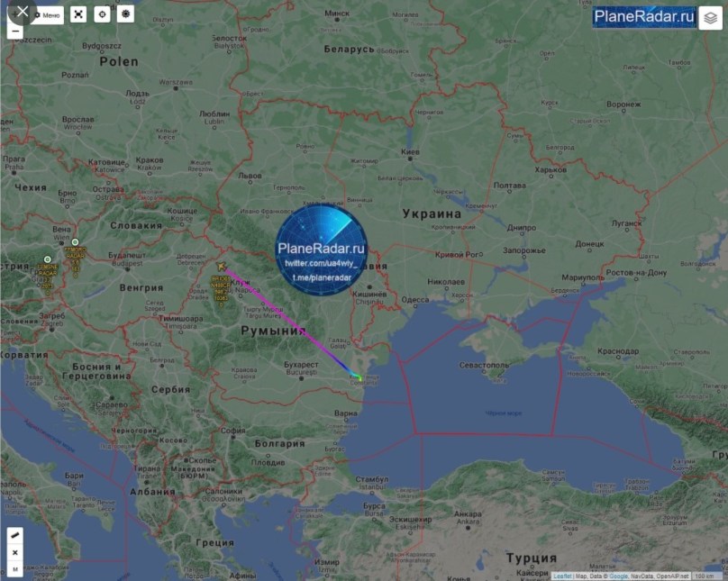
Task: Click the brightness gear icon in top toolbar
Action: tap(125, 14)
